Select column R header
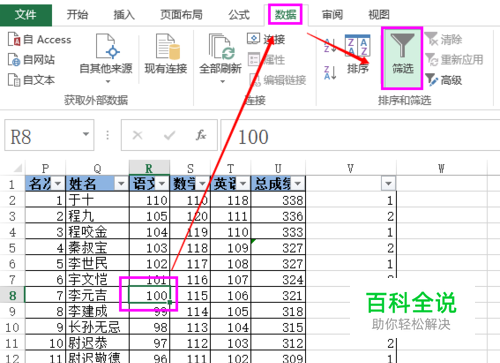Image resolution: width=500 pixels, height=363 pixels. tap(149, 168)
